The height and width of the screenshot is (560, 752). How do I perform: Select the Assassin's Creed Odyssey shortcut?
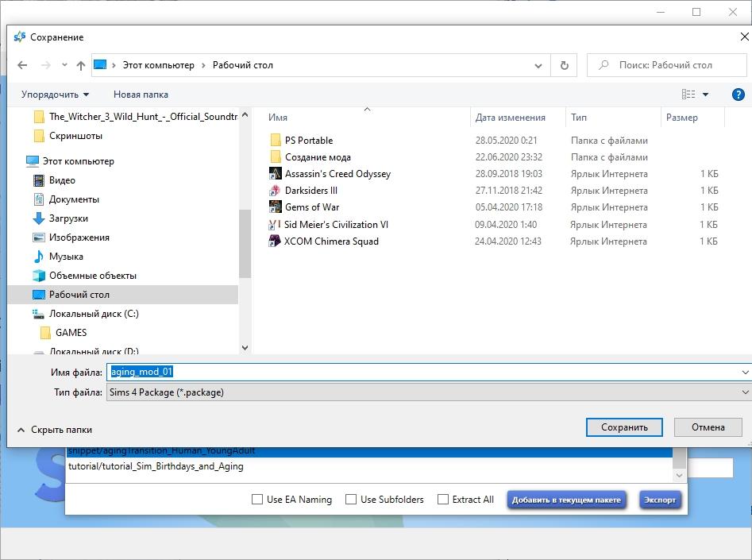337,174
